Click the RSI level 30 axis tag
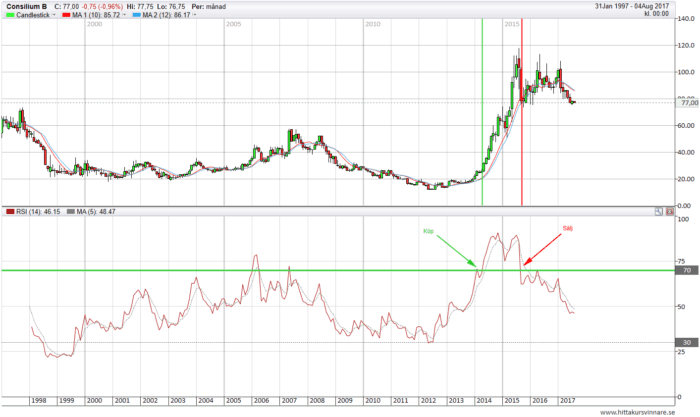Screen dimensions: 700x417 [x=687, y=342]
